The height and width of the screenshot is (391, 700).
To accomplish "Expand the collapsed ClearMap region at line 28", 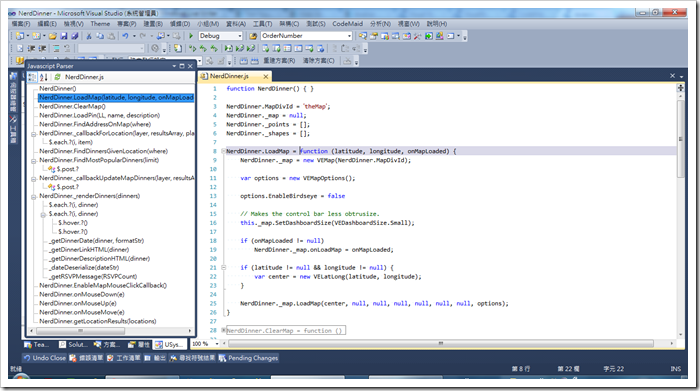I will coord(224,330).
